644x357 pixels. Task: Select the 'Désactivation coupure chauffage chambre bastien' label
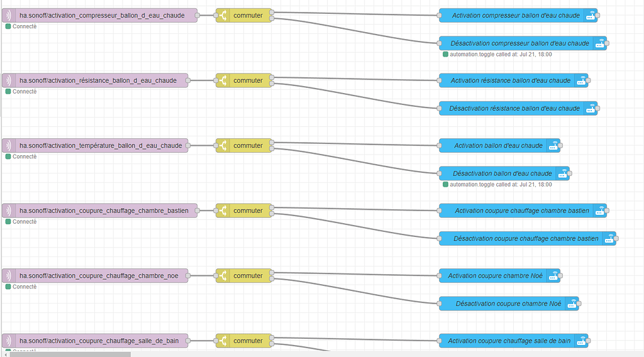point(526,239)
